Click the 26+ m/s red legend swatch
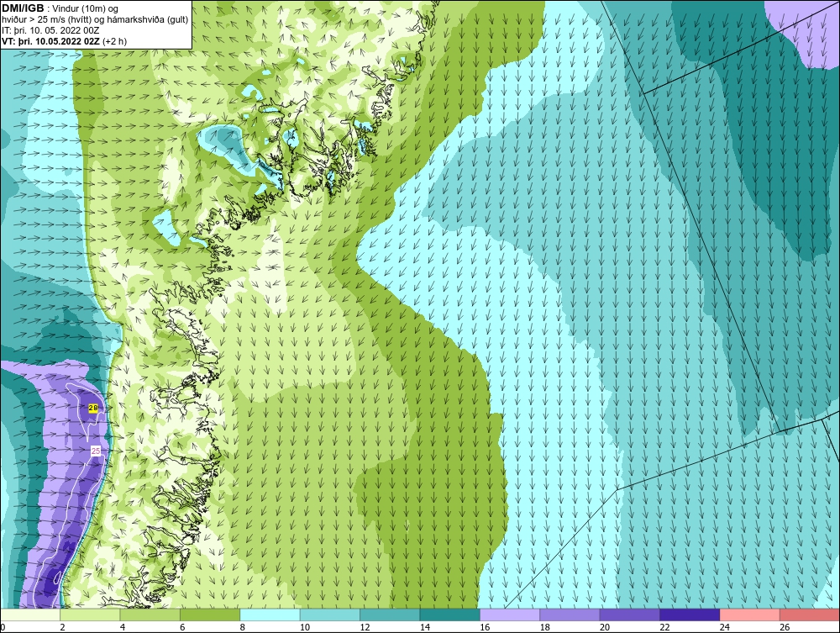Screen dimensions: 840x633 (x=810, y=615)
